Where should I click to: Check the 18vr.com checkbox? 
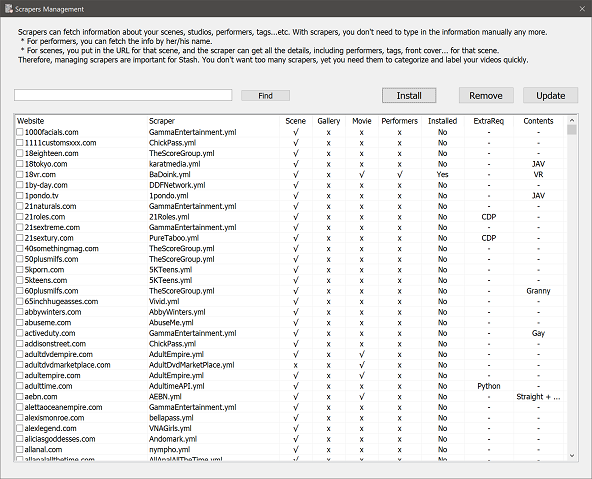click(x=20, y=174)
